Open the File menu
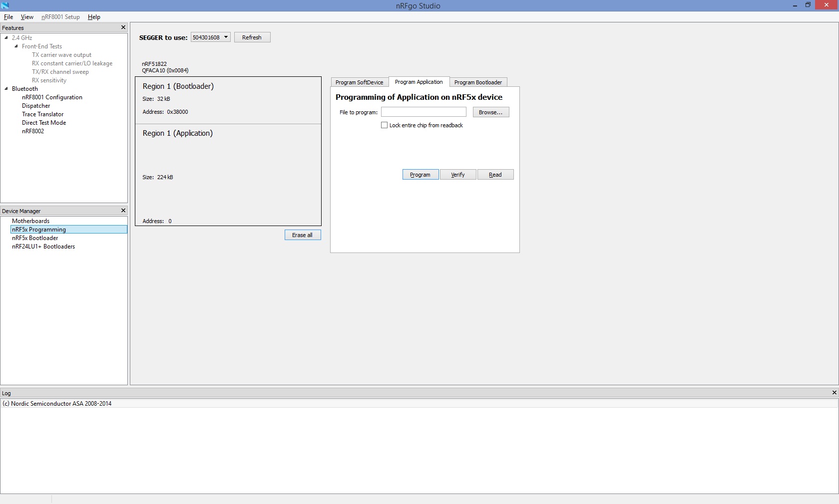This screenshot has width=839, height=504. [8, 17]
